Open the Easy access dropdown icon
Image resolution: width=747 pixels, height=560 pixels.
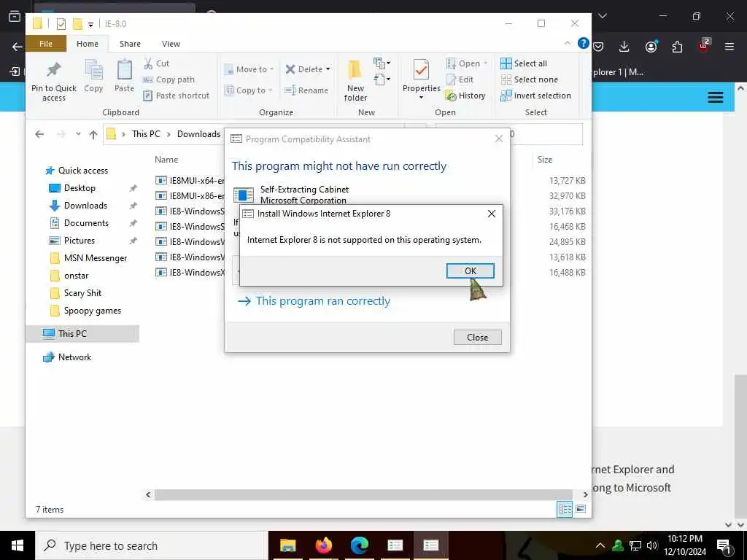382,79
